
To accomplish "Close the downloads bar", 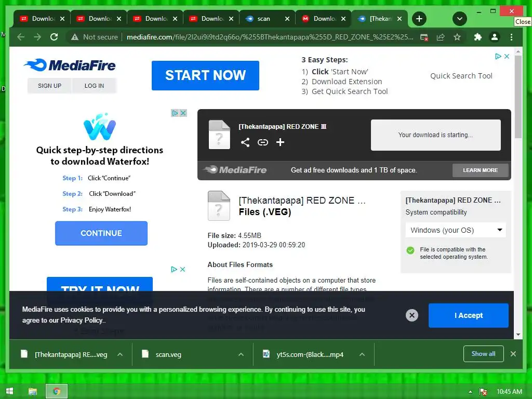I will pyautogui.click(x=513, y=354).
